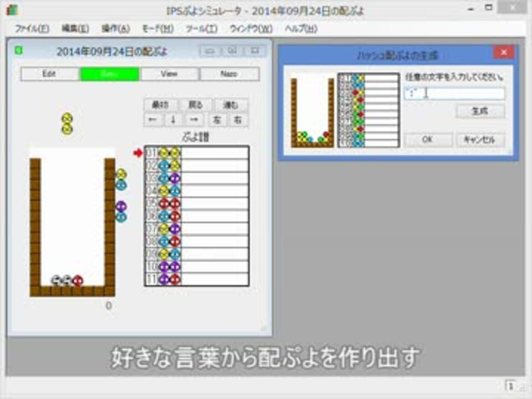Click the 最初 (first) button
Image resolution: width=532 pixels, height=399 pixels.
pyautogui.click(x=161, y=105)
